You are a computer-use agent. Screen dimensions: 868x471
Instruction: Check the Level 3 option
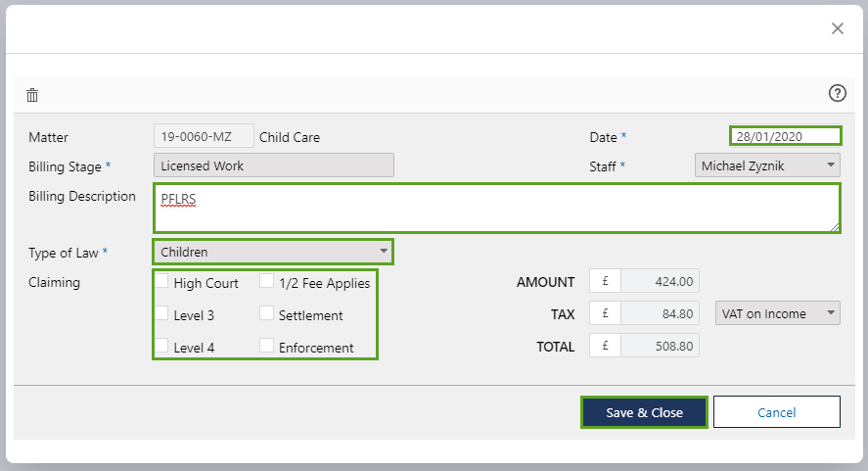coord(162,314)
